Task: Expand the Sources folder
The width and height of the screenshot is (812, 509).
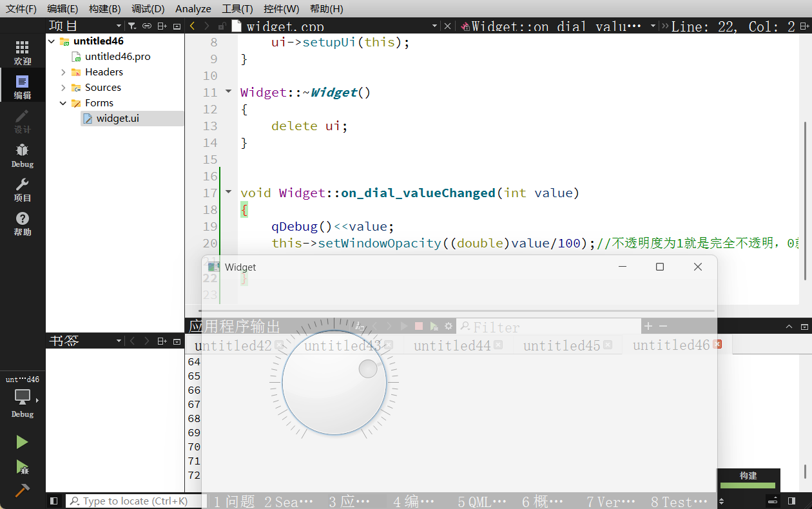Action: point(63,88)
